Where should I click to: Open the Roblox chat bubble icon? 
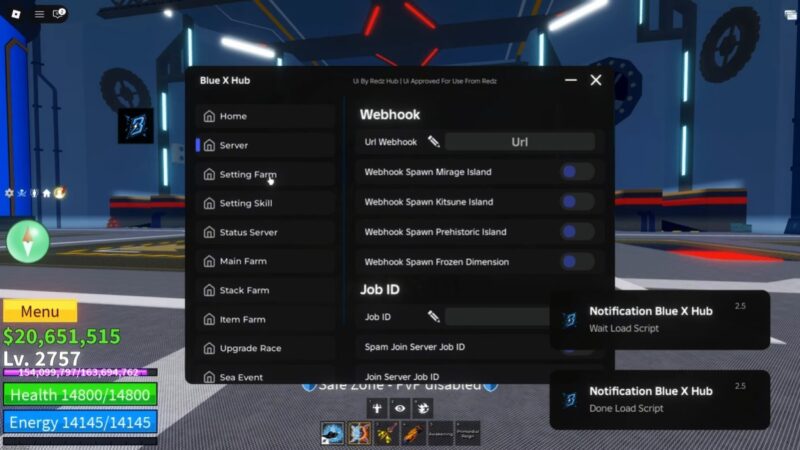tap(59, 13)
